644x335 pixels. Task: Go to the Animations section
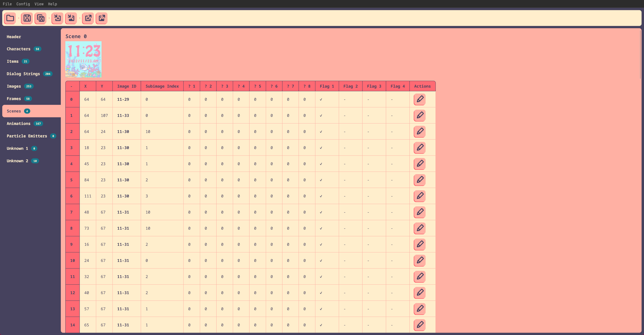coord(32,123)
